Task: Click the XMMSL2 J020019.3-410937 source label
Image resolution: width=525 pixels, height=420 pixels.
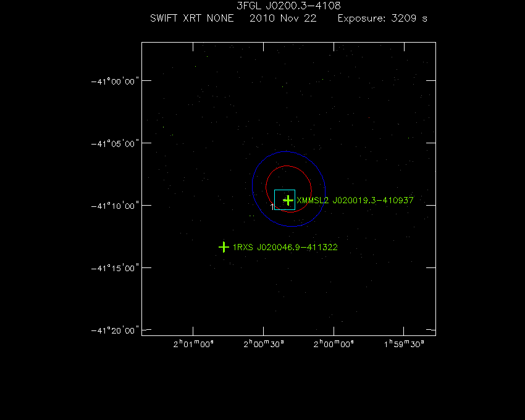Action: tap(355, 200)
